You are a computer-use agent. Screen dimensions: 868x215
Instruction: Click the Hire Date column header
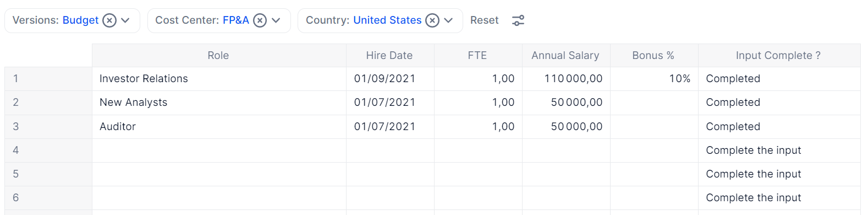390,56
